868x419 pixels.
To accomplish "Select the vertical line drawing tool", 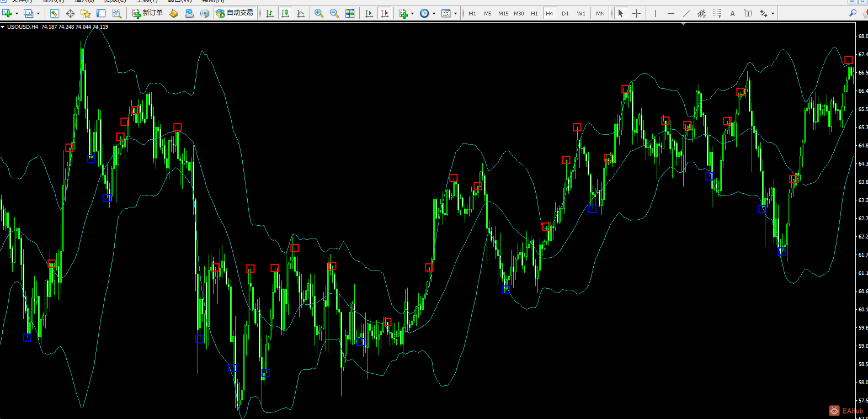I will [x=655, y=13].
